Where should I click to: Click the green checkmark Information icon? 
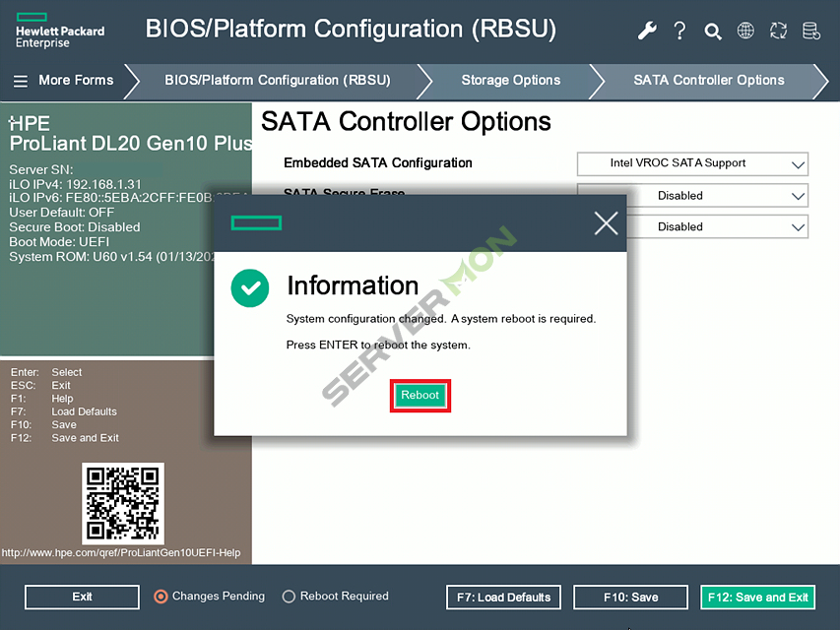[x=250, y=288]
